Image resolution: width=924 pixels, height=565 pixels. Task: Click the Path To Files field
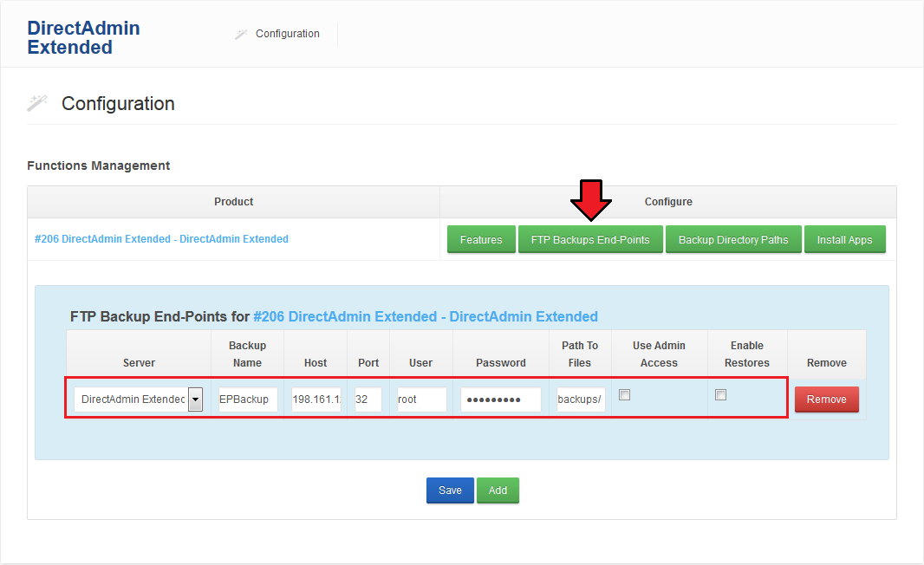[x=581, y=399]
